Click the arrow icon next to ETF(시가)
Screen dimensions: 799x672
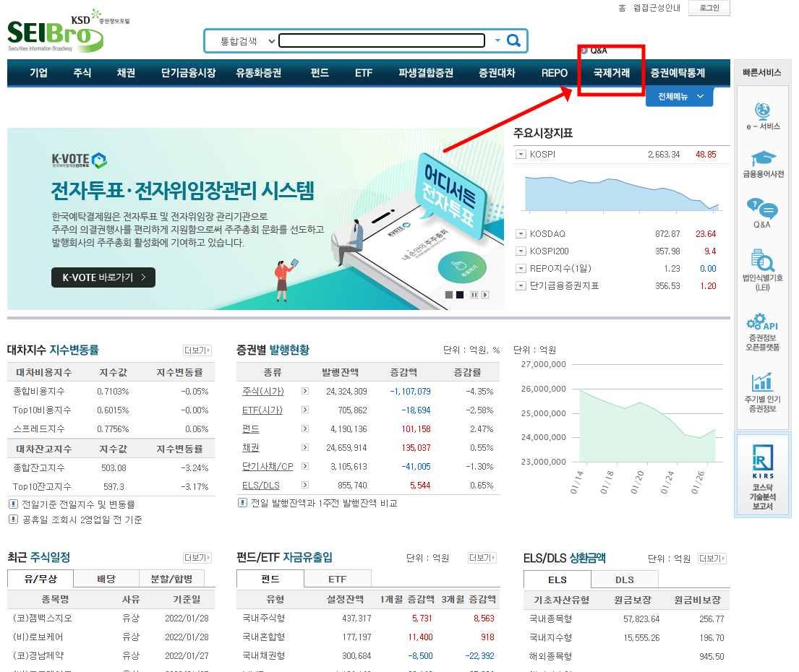coord(304,410)
